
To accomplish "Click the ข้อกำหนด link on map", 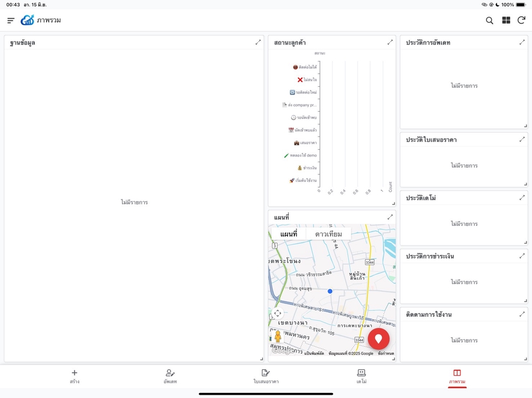I will coord(386,353).
